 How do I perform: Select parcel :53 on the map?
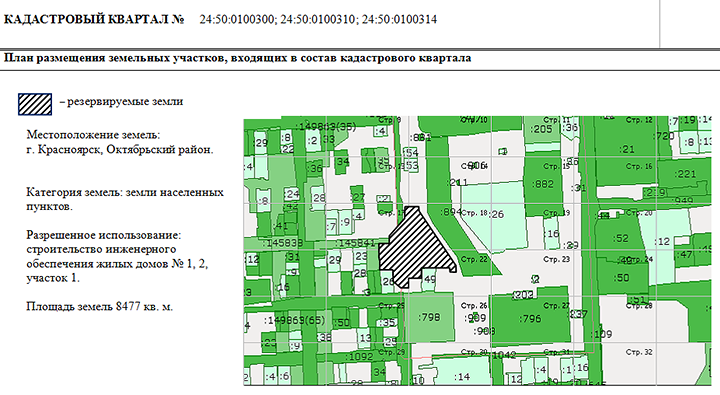click(x=411, y=165)
